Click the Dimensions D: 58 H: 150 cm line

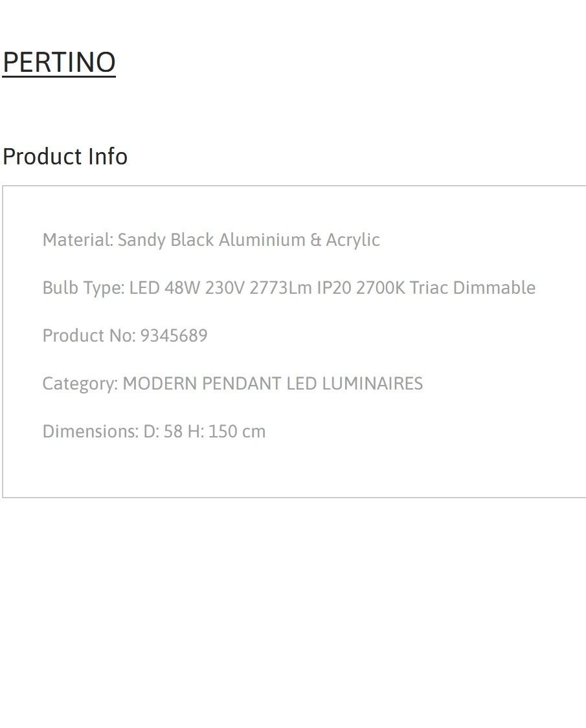click(x=154, y=432)
